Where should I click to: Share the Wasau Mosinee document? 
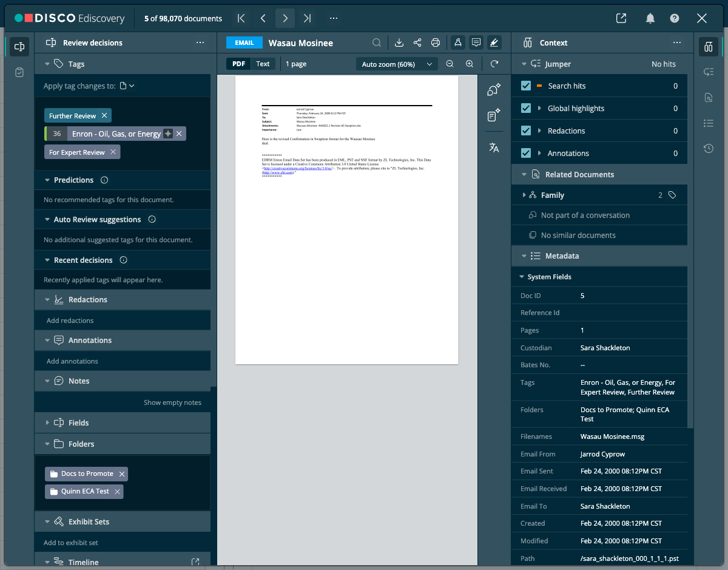click(417, 42)
